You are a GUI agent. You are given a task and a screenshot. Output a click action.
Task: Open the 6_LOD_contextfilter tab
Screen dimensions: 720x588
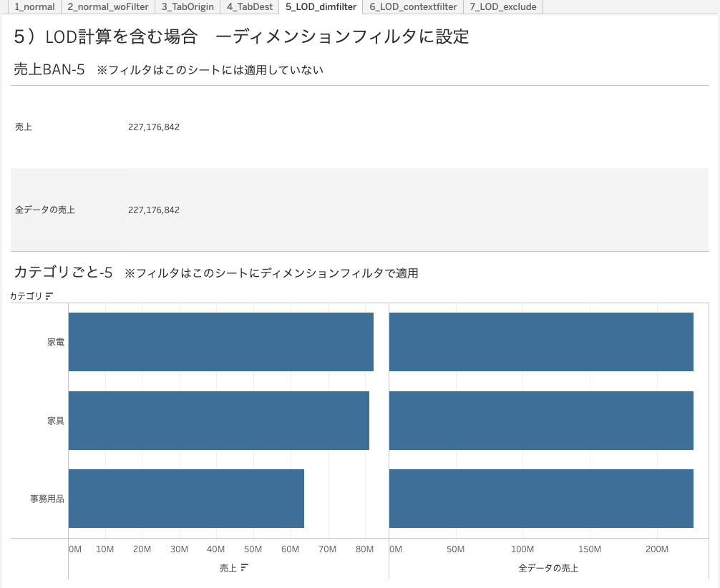[413, 7]
